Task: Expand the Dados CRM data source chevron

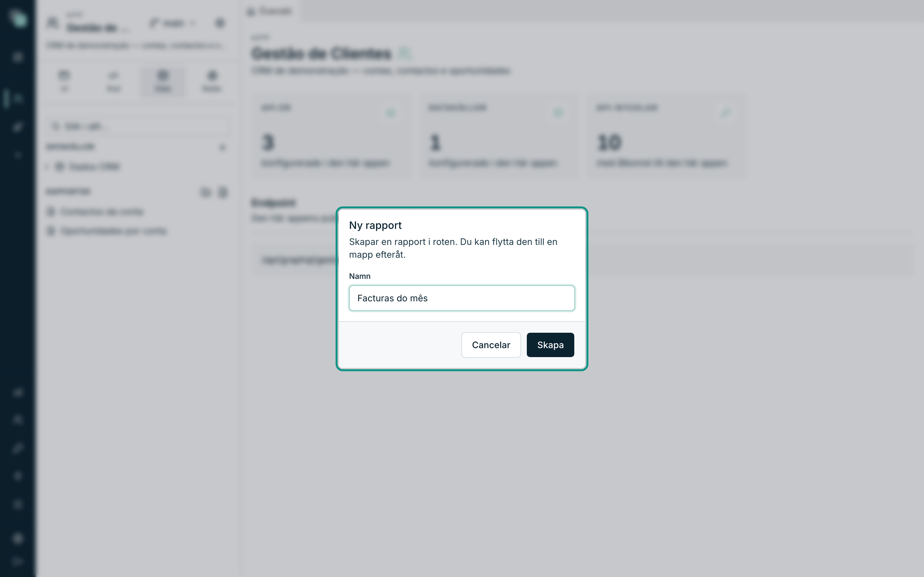Action: (47, 167)
